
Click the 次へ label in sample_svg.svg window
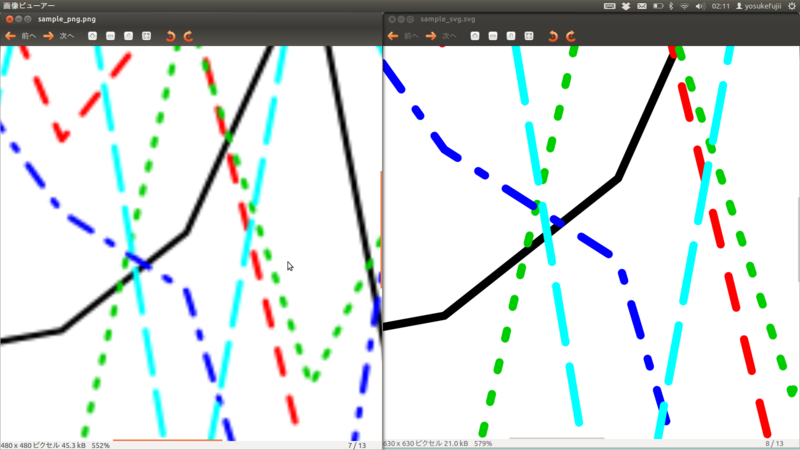point(449,36)
